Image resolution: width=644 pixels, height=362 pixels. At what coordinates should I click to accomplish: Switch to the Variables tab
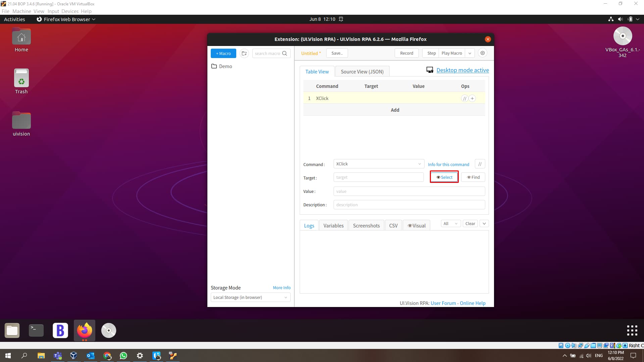click(x=333, y=225)
